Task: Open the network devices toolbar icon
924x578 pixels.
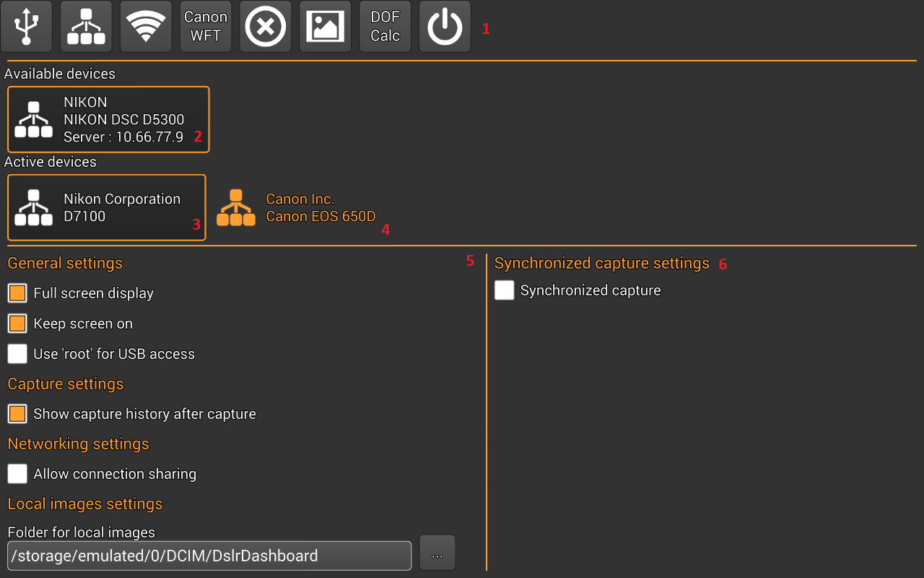Action: coord(87,27)
